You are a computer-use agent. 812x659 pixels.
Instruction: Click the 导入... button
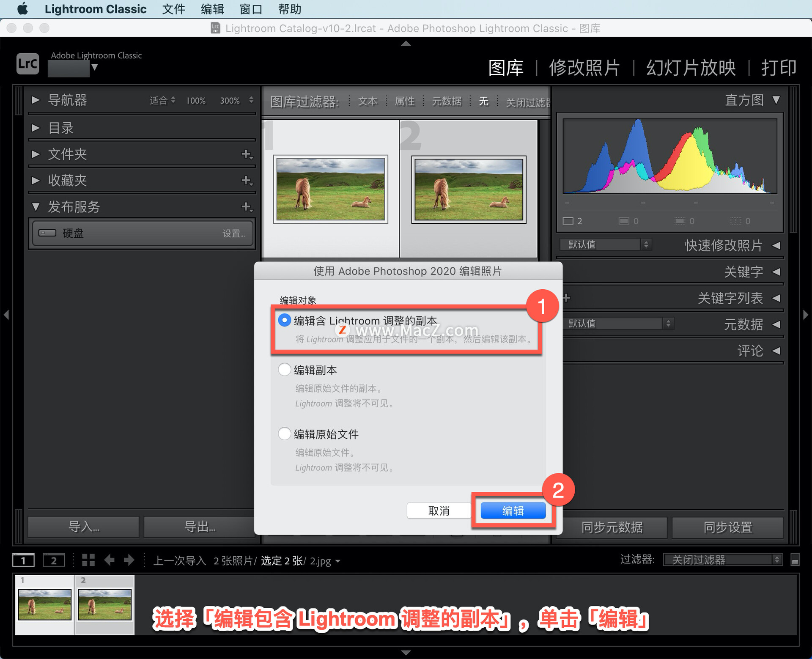[x=84, y=527]
